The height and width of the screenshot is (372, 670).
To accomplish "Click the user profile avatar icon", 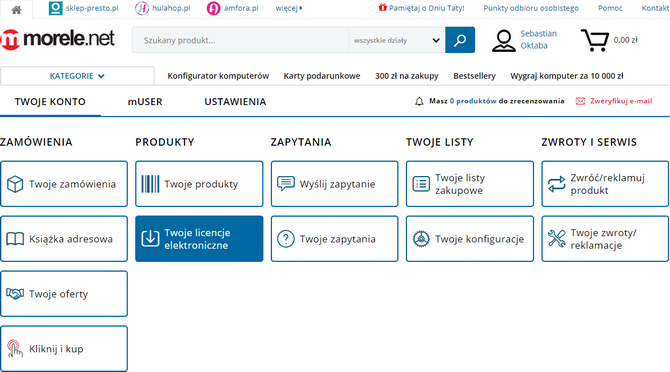I will tap(504, 41).
